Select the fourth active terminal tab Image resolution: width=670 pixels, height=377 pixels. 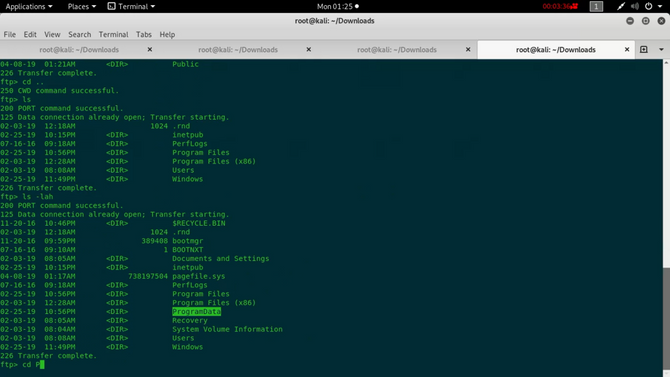click(x=555, y=50)
